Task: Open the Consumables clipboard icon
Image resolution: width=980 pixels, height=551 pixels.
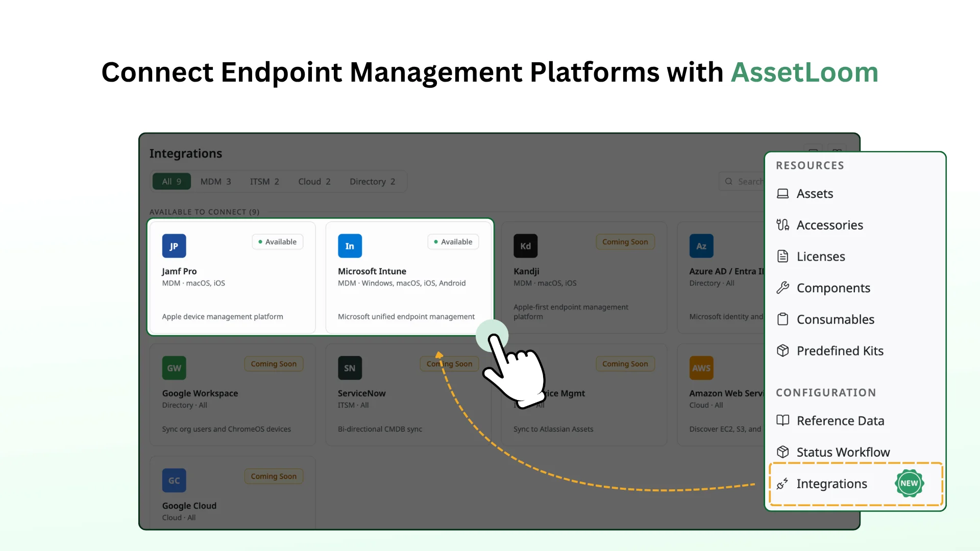Action: [x=782, y=319]
